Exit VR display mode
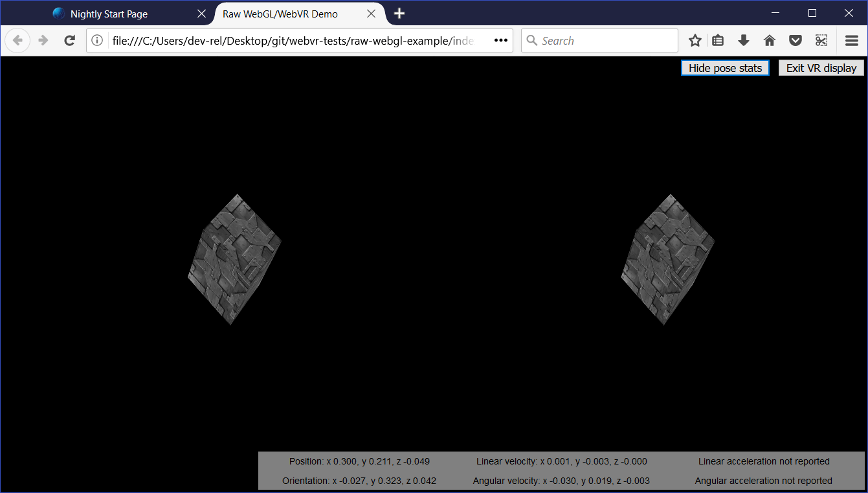The image size is (868, 493). pyautogui.click(x=821, y=67)
